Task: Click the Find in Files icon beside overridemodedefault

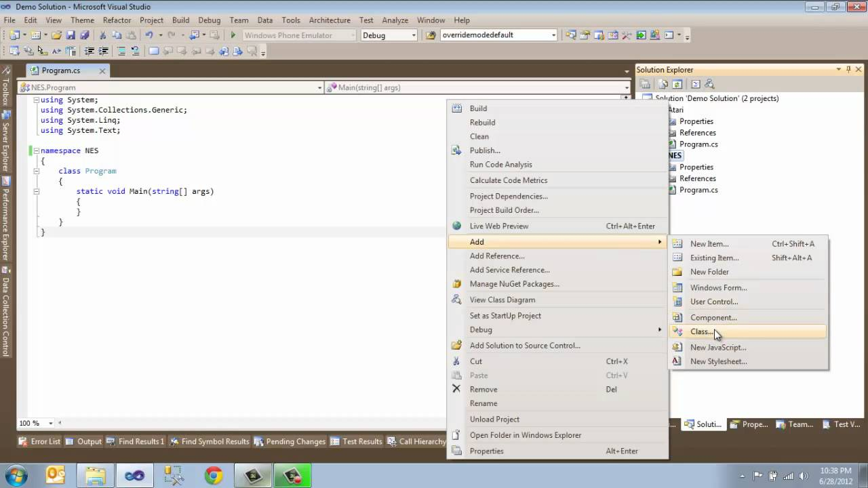Action: 431,35
